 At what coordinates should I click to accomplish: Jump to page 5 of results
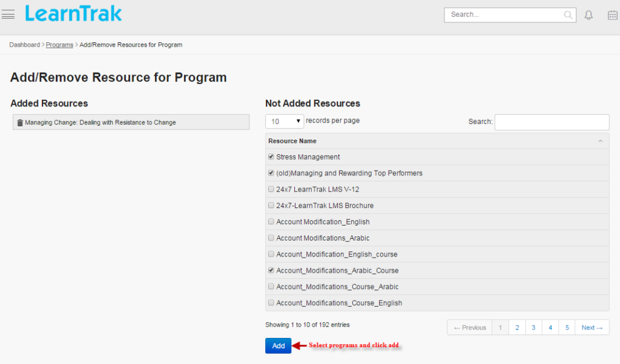point(567,328)
